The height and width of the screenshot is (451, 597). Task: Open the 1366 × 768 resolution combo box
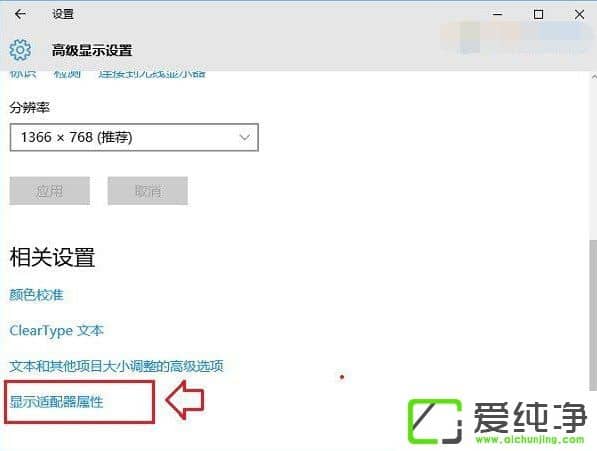pos(134,137)
